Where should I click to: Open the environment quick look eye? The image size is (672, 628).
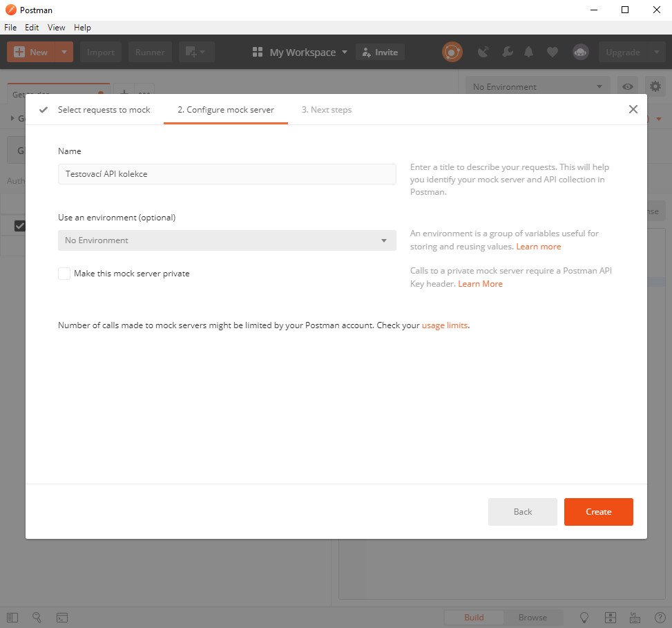(627, 86)
